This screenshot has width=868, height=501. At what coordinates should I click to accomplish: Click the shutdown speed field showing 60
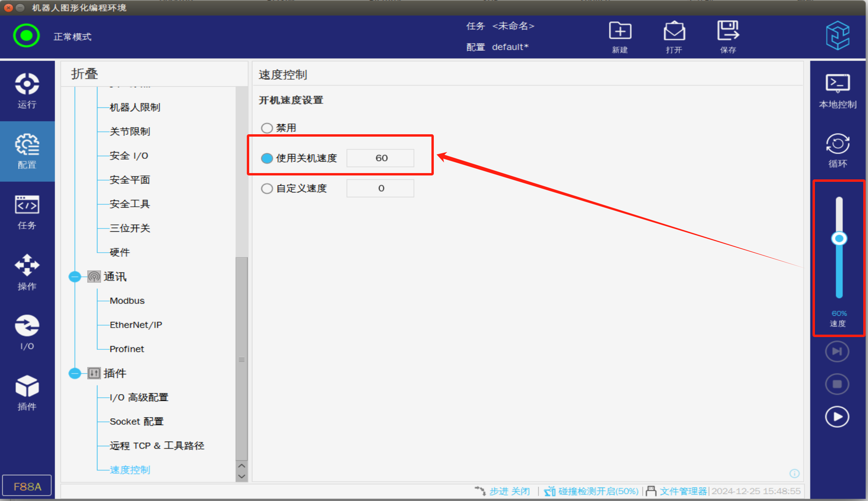coord(380,158)
